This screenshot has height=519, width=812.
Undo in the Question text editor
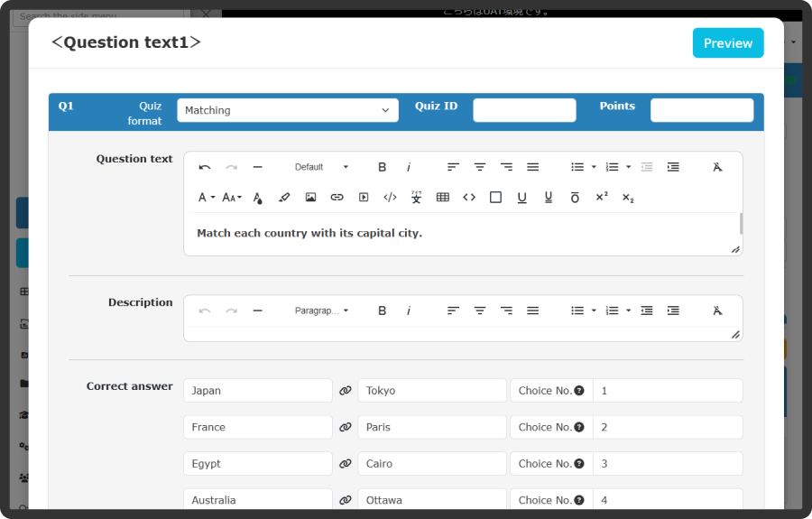coord(205,167)
